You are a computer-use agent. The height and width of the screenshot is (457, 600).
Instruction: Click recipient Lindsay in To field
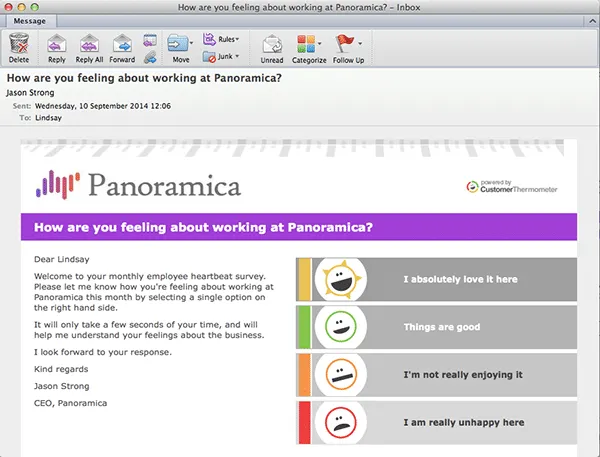[x=48, y=118]
